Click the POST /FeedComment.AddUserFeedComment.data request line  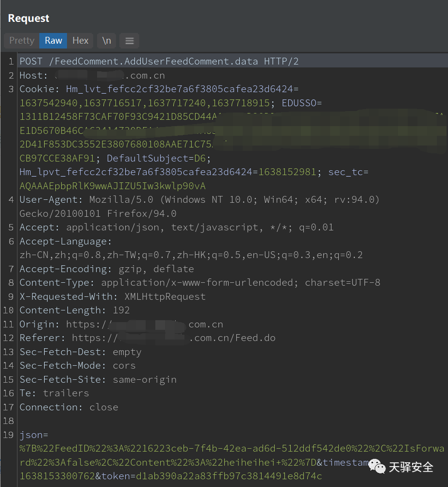click(x=159, y=62)
